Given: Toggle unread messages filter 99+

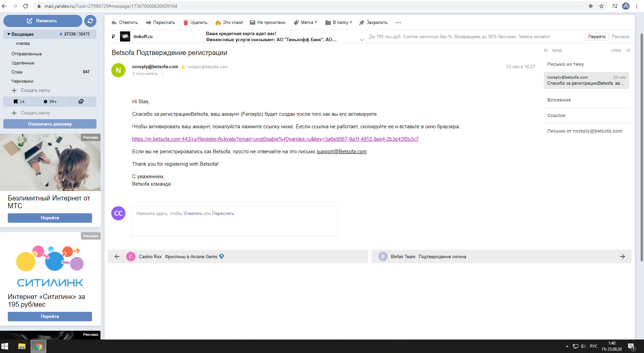Looking at the screenshot, I should [50, 102].
